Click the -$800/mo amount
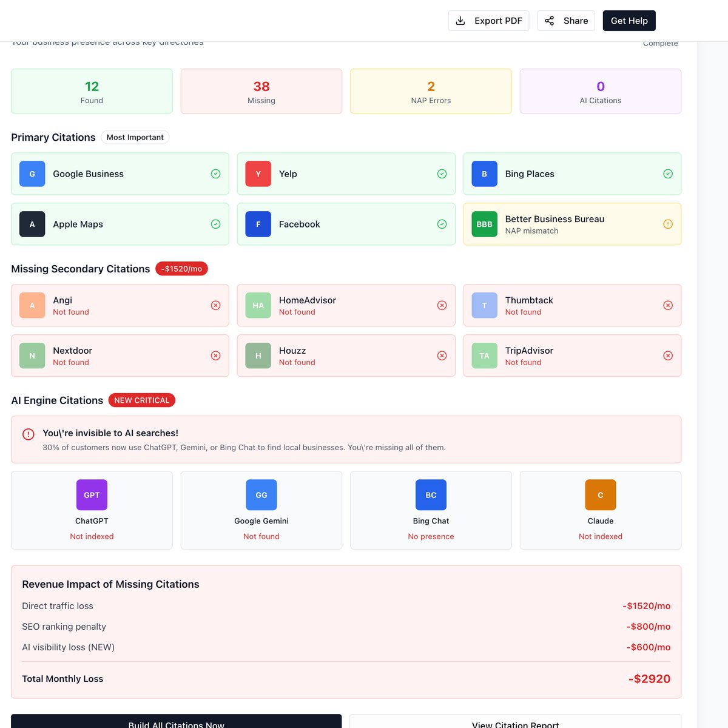Screen dimensions: 728x728 [x=649, y=627]
